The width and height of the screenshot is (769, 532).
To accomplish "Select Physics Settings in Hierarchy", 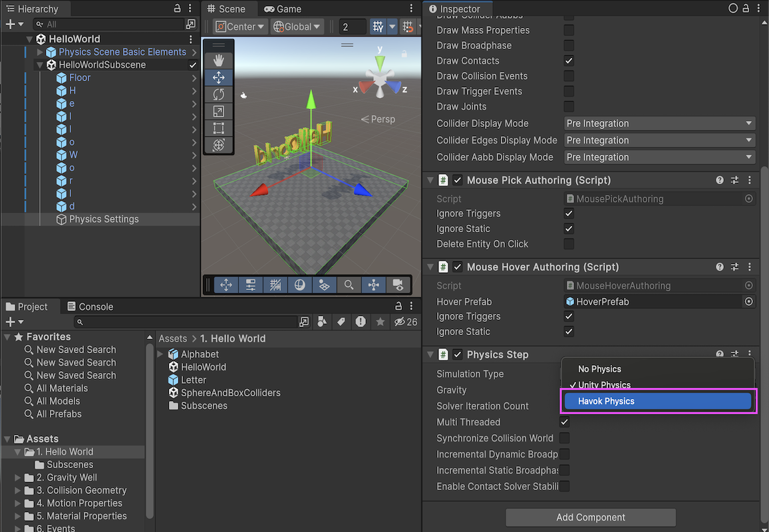I will (104, 219).
